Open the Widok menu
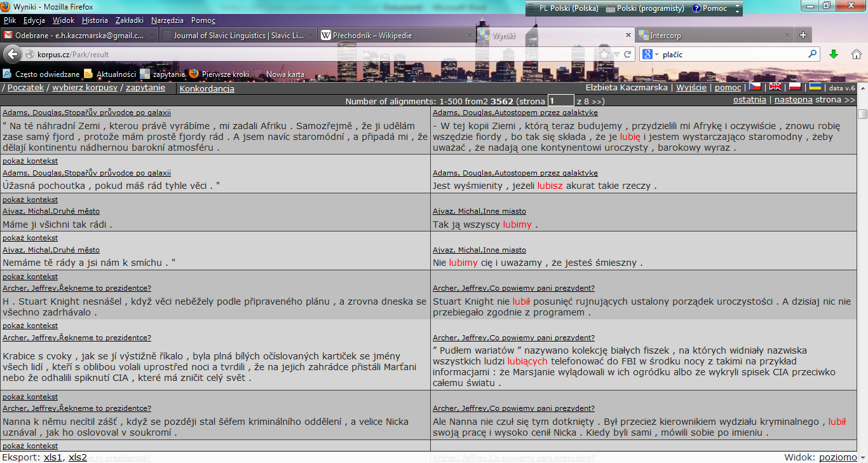Viewport: 868px width, 463px height. [x=64, y=20]
